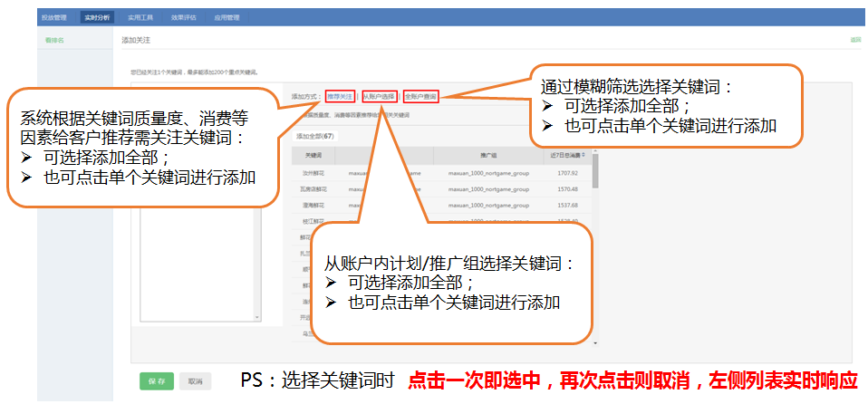Add keyword 瓦房店鲜花 from table
The width and height of the screenshot is (868, 404).
coord(314,188)
